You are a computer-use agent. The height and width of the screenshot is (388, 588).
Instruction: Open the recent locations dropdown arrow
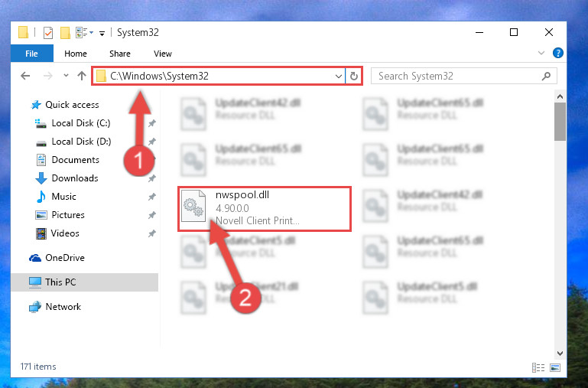pyautogui.click(x=66, y=76)
